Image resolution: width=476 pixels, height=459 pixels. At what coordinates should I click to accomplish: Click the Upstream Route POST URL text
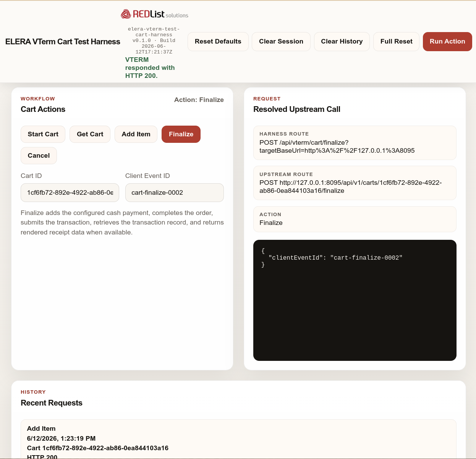(351, 187)
